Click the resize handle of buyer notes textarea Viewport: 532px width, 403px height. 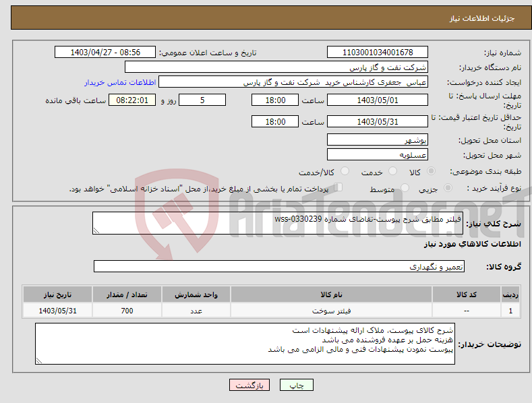(39, 361)
